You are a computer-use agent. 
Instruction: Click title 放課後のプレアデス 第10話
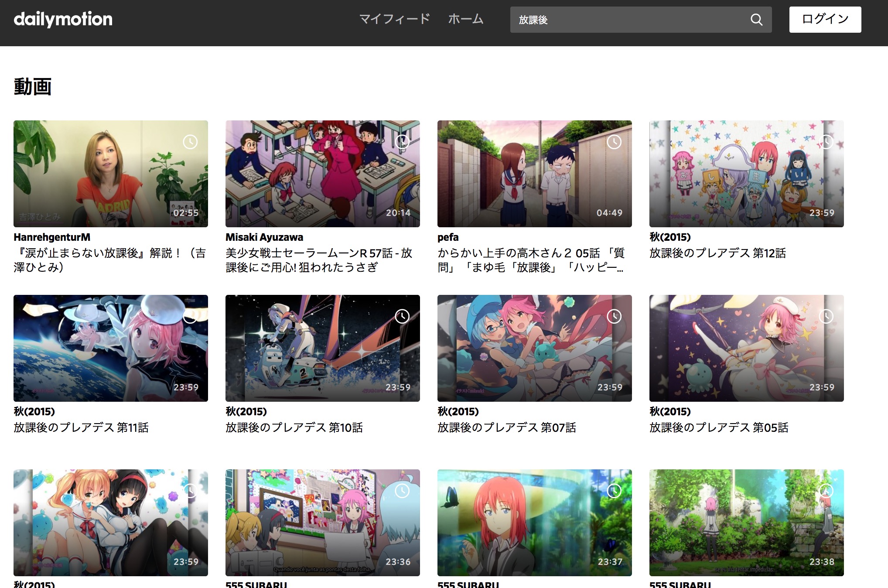click(294, 427)
